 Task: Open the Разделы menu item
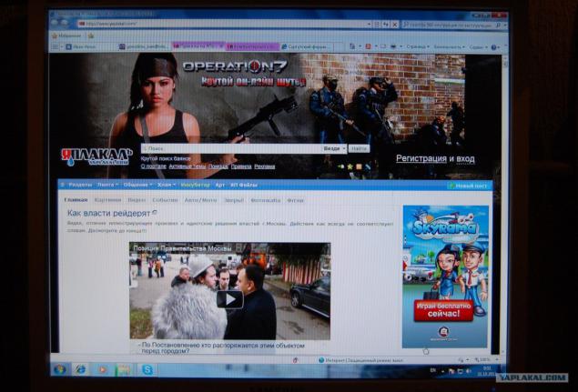80,185
